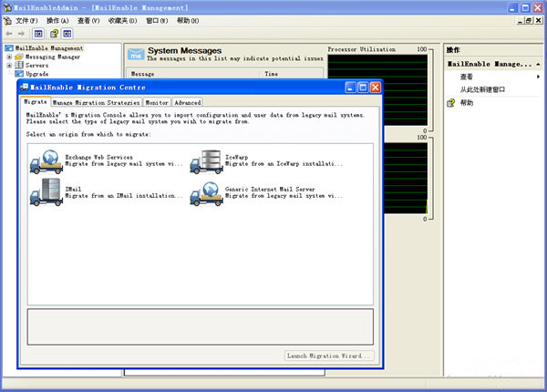Click the IceWarp label text
Image resolution: width=547 pixels, height=392 pixels.
pyautogui.click(x=236, y=158)
